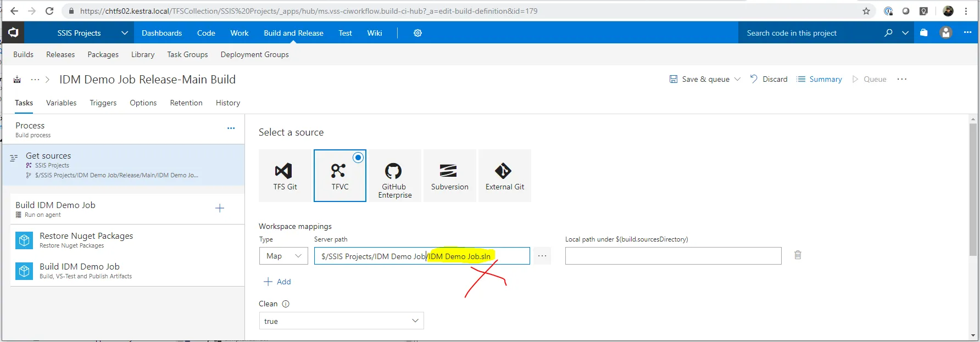Click the Save & queue button

(x=699, y=79)
